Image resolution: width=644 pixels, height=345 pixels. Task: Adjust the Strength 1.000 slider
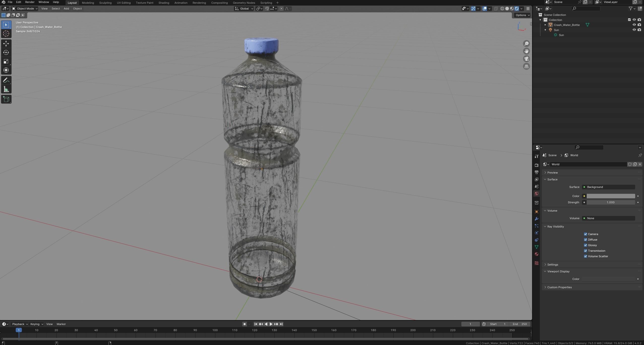point(610,202)
